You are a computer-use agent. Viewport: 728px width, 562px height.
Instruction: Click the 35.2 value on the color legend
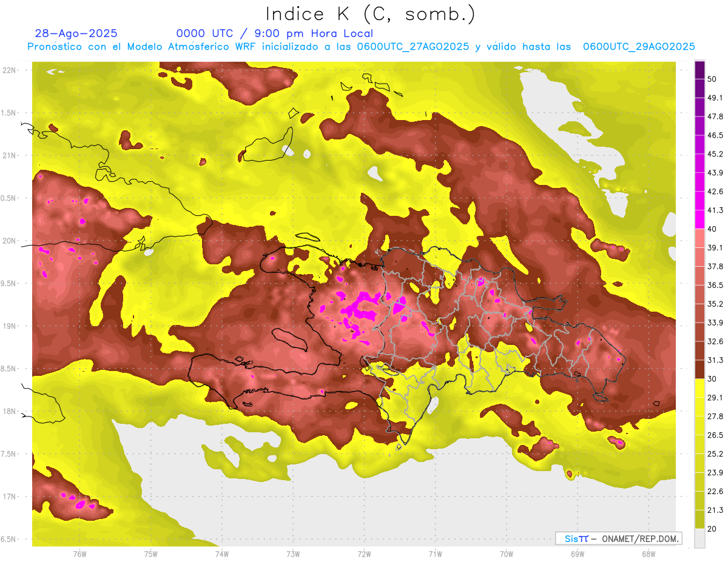pyautogui.click(x=715, y=304)
